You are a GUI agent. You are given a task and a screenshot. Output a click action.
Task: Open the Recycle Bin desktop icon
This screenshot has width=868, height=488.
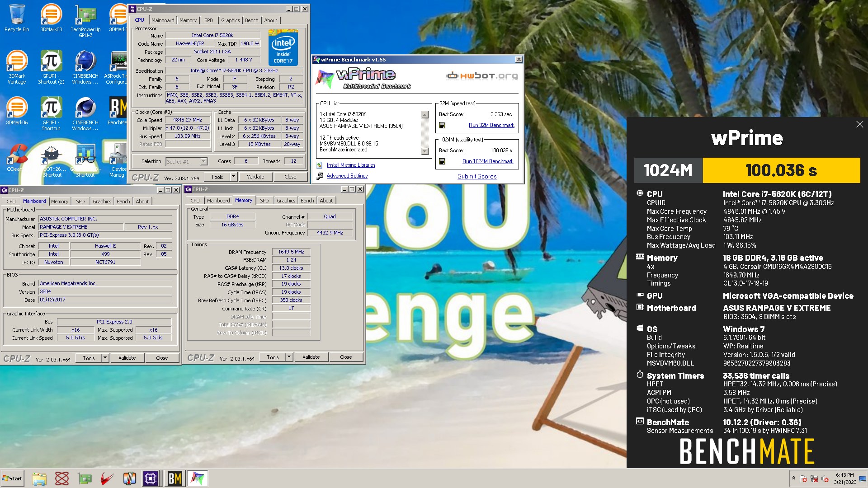[17, 18]
